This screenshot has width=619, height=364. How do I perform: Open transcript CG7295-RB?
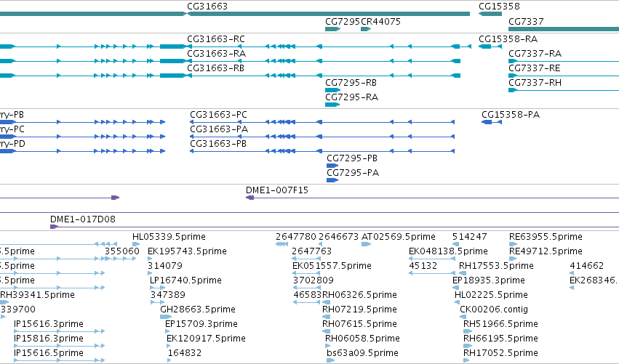pyautogui.click(x=351, y=83)
